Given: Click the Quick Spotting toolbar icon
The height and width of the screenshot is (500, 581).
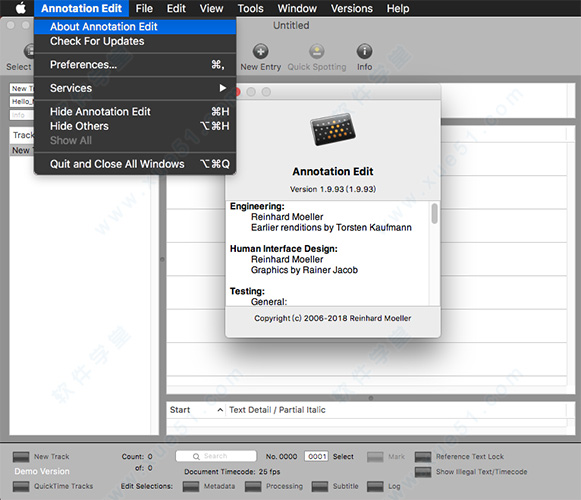Looking at the screenshot, I should coord(317,51).
